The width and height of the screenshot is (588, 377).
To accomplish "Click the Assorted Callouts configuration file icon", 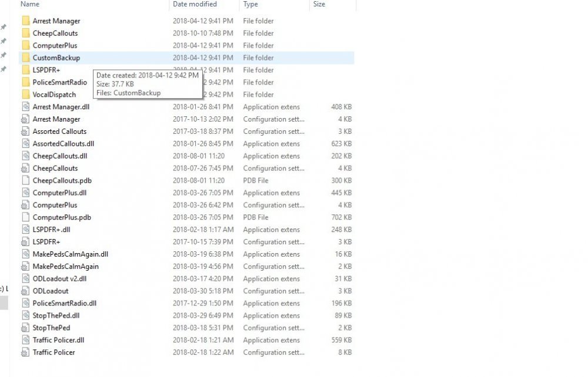I will click(25, 132).
